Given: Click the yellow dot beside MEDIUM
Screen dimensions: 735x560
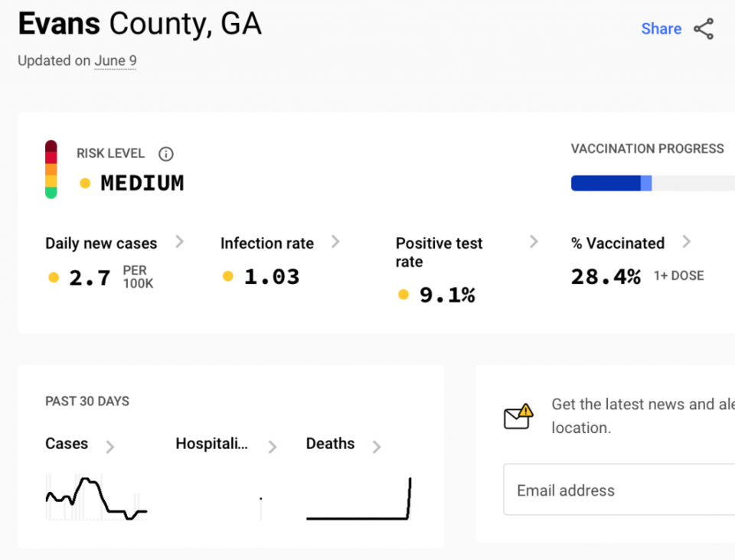Looking at the screenshot, I should coord(85,183).
